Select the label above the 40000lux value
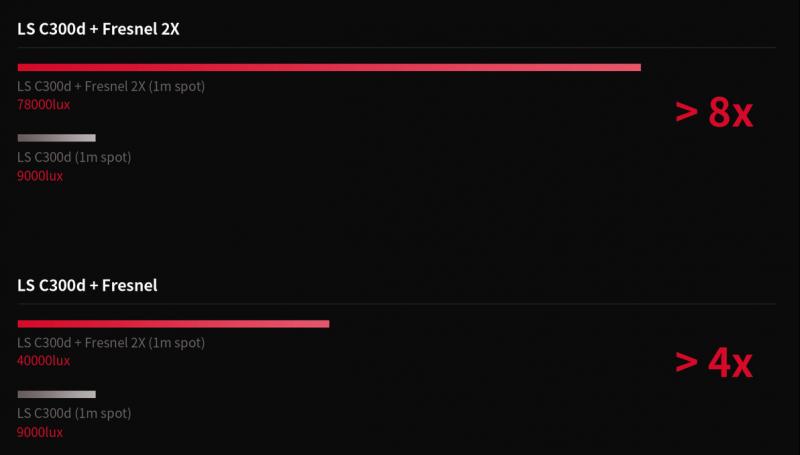 pos(111,343)
